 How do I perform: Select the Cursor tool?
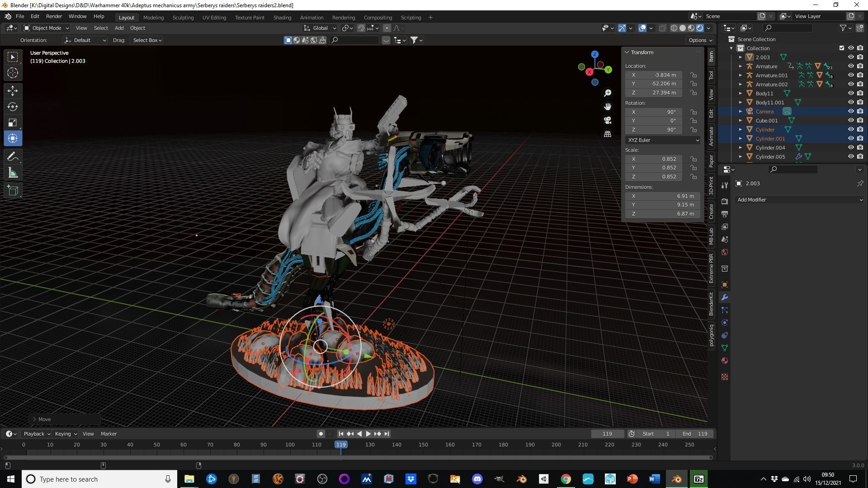click(x=13, y=73)
